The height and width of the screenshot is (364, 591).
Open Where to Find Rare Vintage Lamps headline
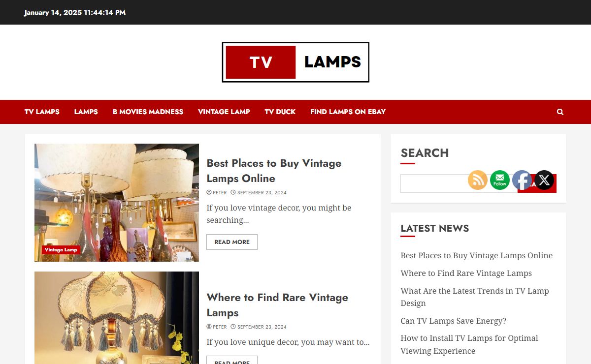point(277,305)
